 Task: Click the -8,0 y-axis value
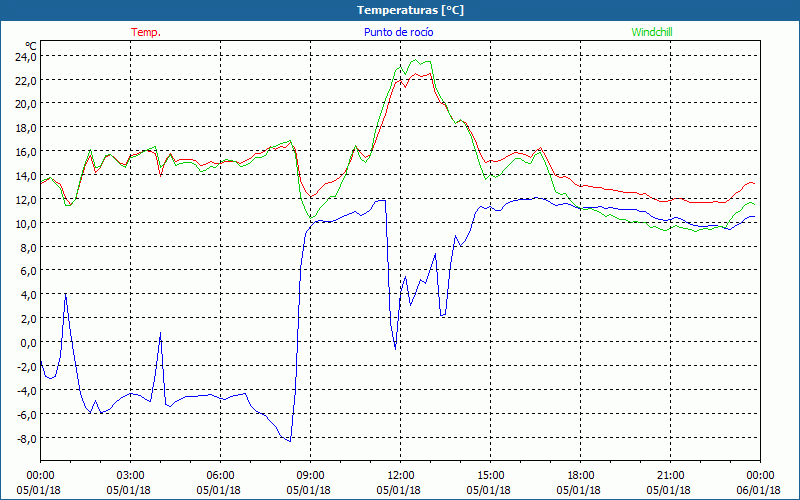click(x=27, y=438)
